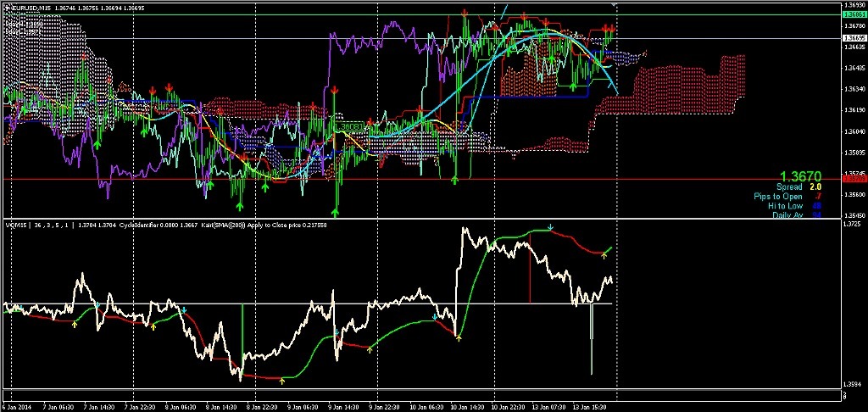Click the 1.36780 price axis label

(x=854, y=25)
